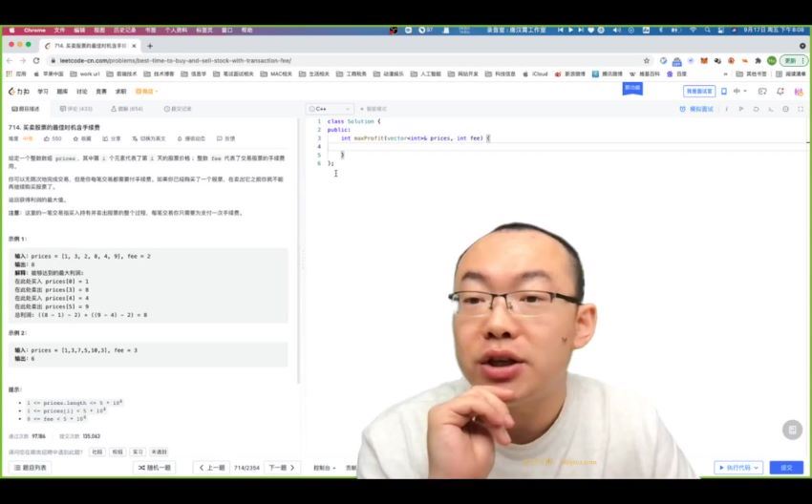Select the 社招 tag option
Viewport: 812px width, 504px height.
pos(97,451)
